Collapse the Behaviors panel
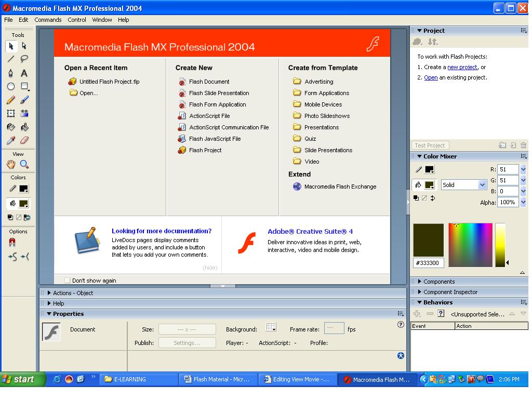 tap(420, 302)
